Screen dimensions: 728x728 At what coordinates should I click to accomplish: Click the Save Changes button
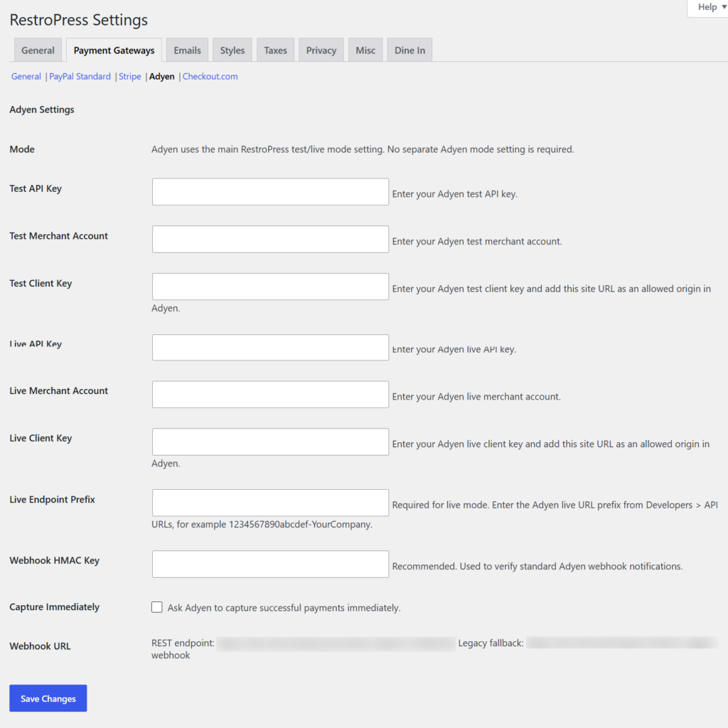click(x=48, y=698)
